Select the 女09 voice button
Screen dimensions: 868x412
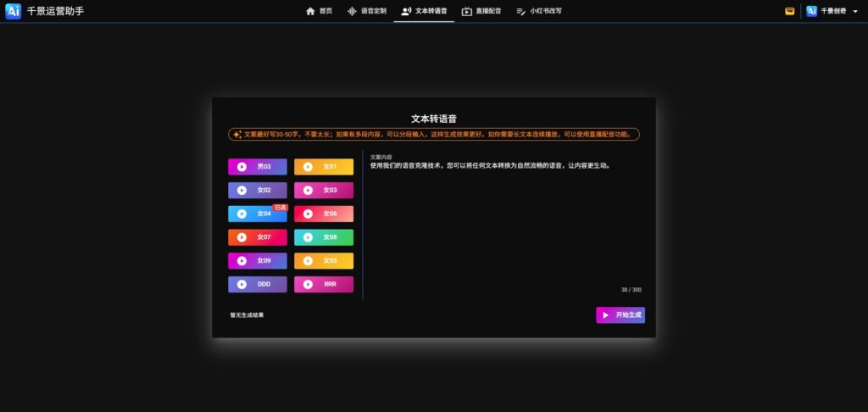258,261
